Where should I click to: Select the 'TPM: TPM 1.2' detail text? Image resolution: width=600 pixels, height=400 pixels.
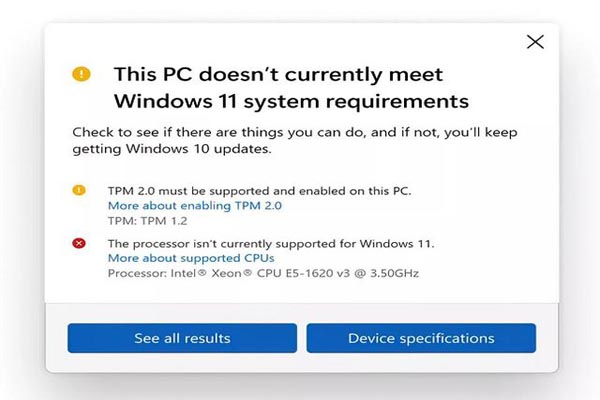147,221
